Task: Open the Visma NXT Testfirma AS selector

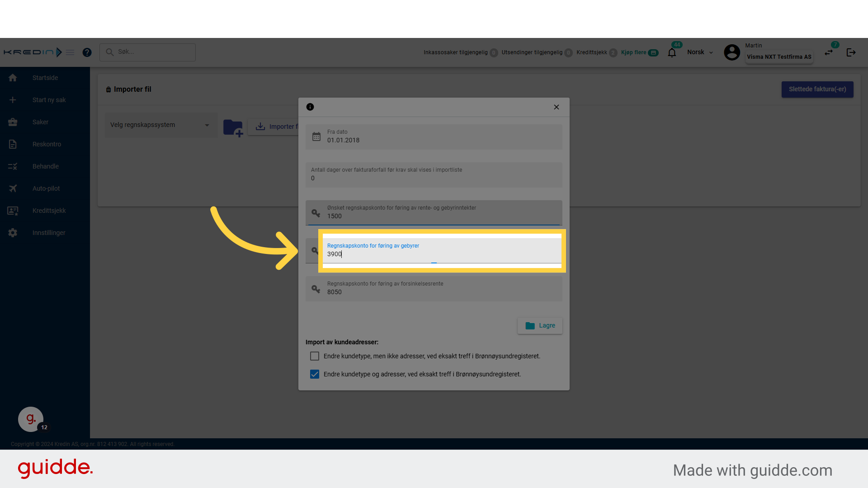Action: (x=778, y=57)
